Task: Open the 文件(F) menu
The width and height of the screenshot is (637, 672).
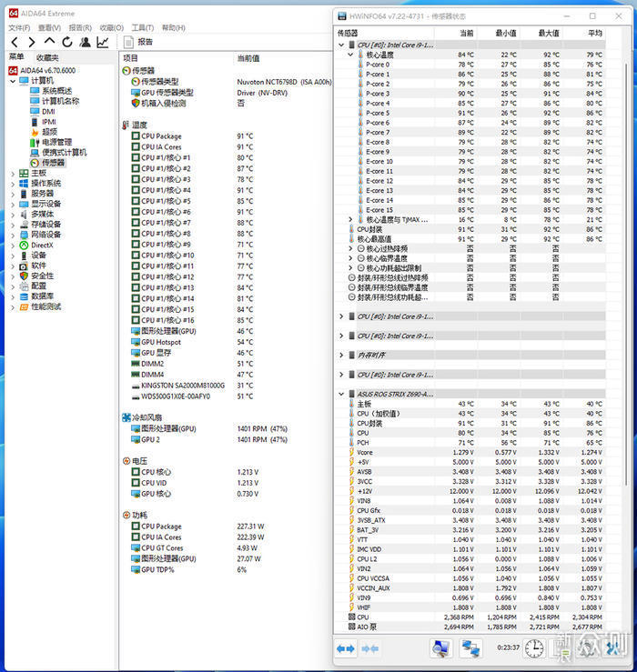Action: (x=19, y=28)
